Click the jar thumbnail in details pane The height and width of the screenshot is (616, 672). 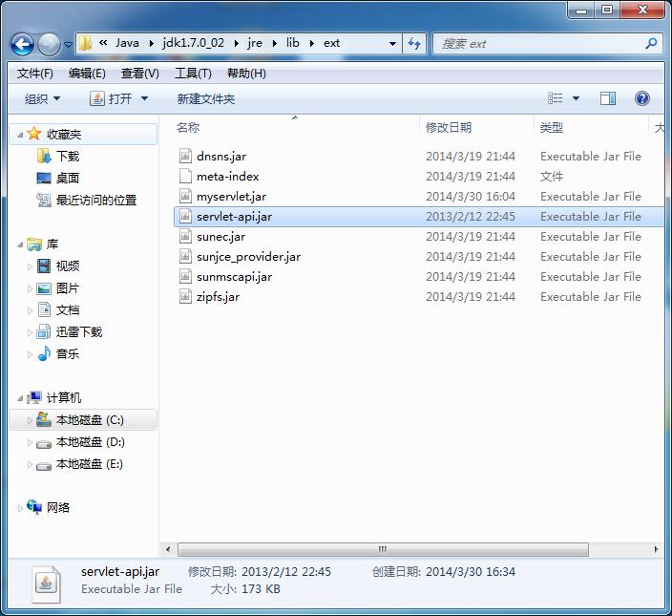(x=46, y=584)
